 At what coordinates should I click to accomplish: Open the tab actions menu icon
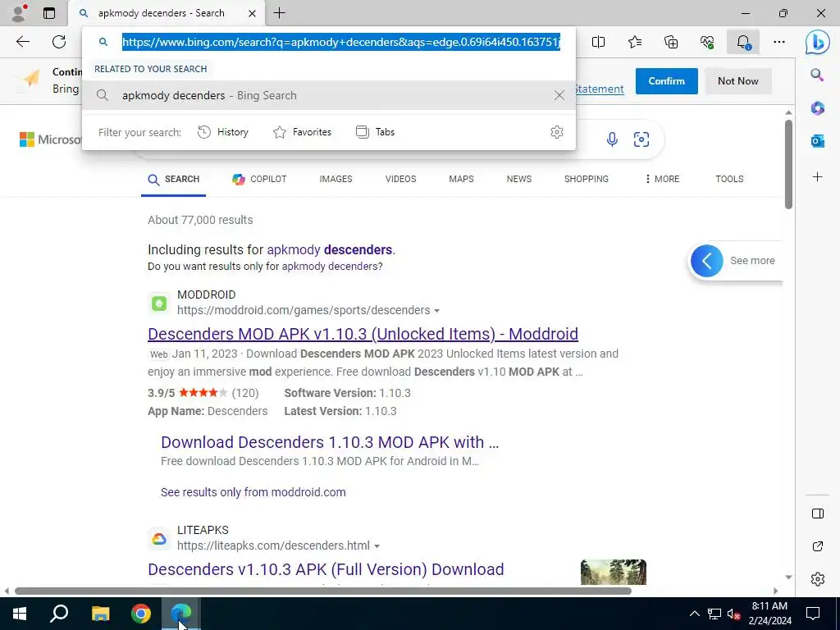(48, 13)
